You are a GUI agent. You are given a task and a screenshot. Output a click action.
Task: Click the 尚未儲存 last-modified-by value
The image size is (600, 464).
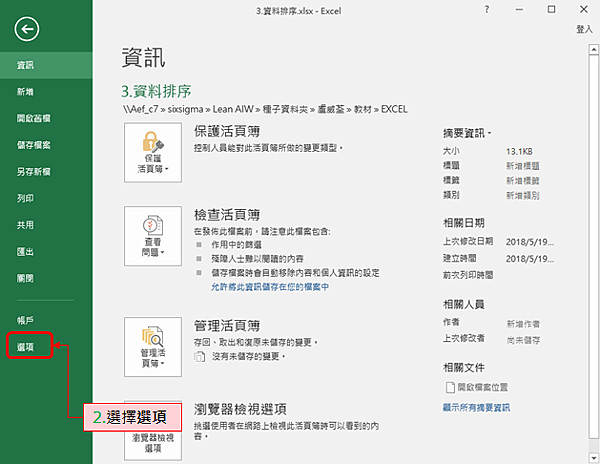[523, 340]
